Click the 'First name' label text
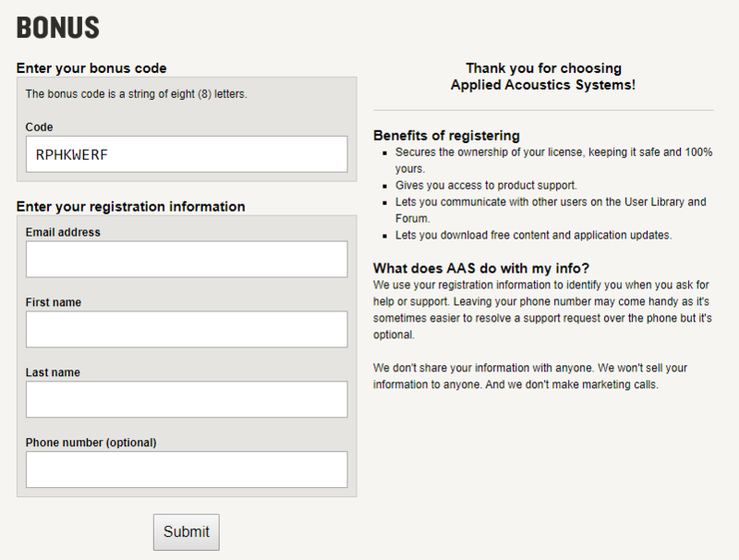739x560 pixels. (x=54, y=302)
